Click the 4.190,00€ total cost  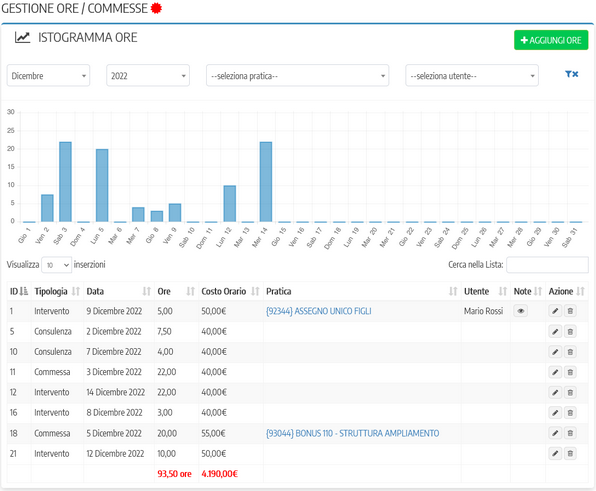click(219, 474)
